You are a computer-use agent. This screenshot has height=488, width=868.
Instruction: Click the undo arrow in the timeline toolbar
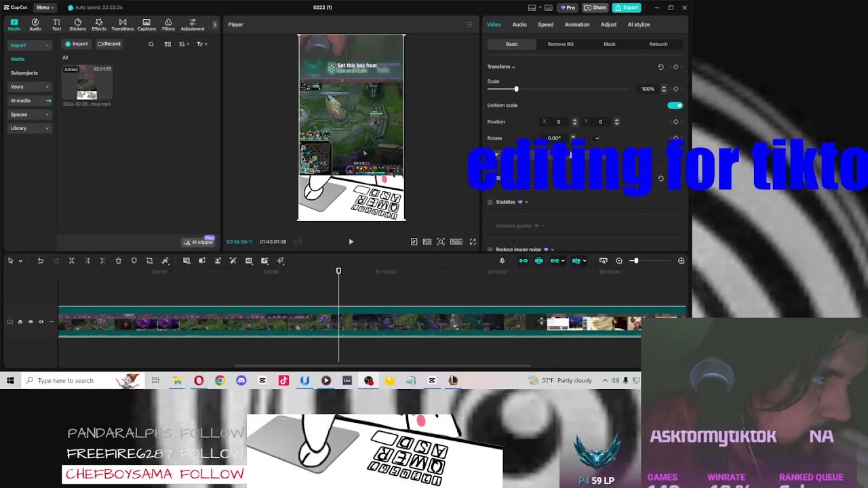click(x=40, y=261)
